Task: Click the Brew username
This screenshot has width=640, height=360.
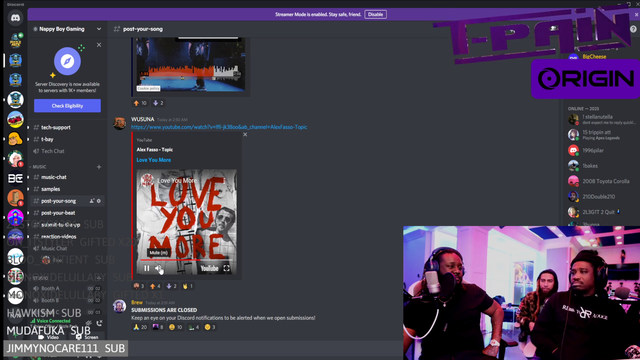Action: pos(137,302)
